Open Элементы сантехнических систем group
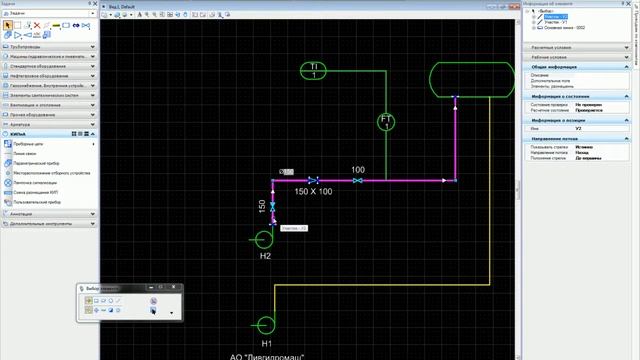640x360 pixels. [49, 95]
